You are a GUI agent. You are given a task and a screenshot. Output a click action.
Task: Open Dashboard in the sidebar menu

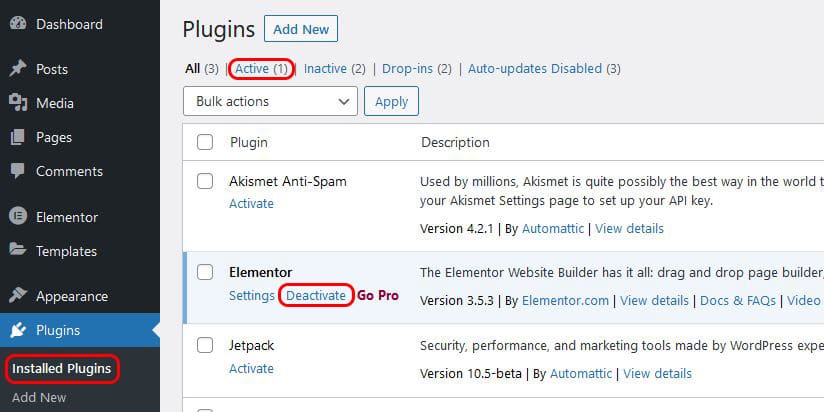point(69,24)
